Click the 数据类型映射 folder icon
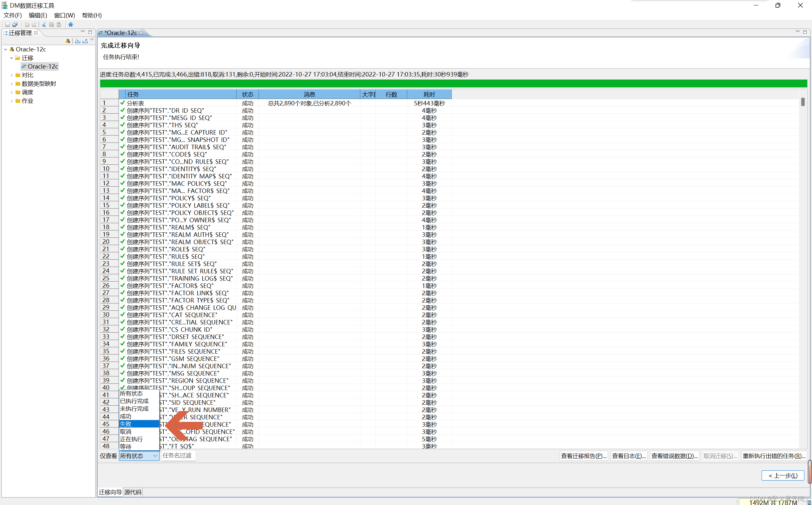812x505 pixels. pos(18,83)
